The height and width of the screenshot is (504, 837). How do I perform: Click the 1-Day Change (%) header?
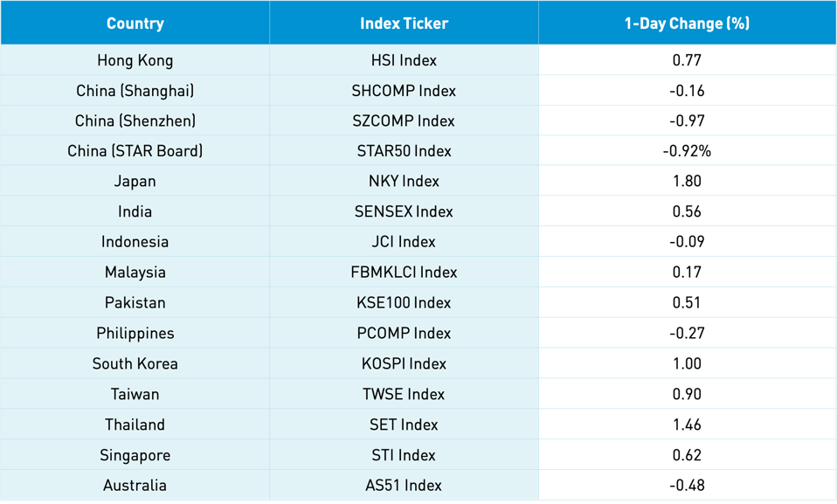pyautogui.click(x=687, y=24)
